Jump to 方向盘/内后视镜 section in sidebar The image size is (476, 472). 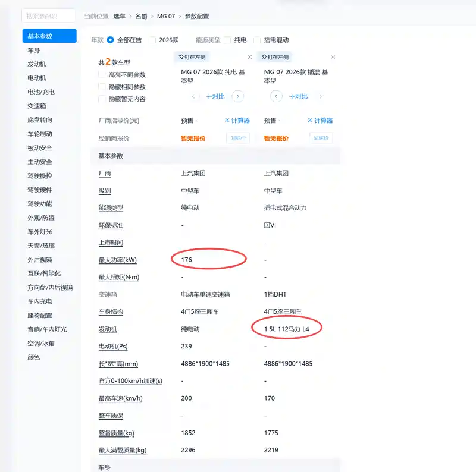(50, 288)
